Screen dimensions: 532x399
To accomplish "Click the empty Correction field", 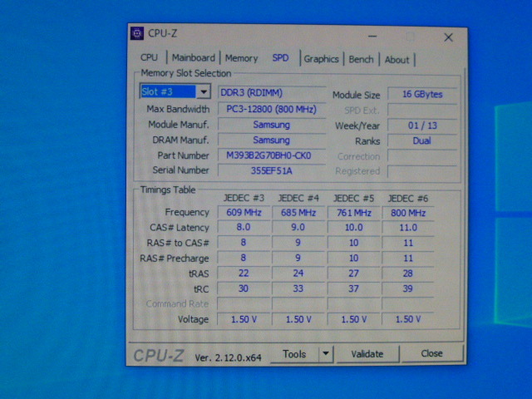I will click(422, 156).
